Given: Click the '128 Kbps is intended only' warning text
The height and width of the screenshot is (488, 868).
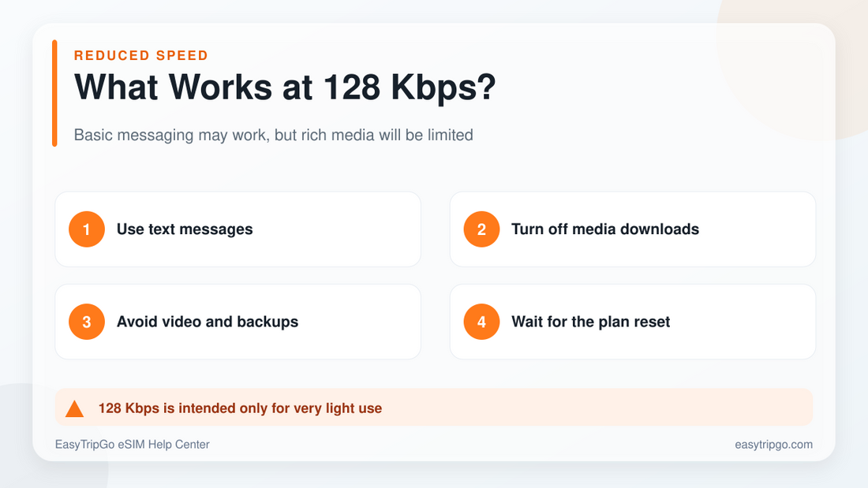Looking at the screenshot, I should 240,408.
